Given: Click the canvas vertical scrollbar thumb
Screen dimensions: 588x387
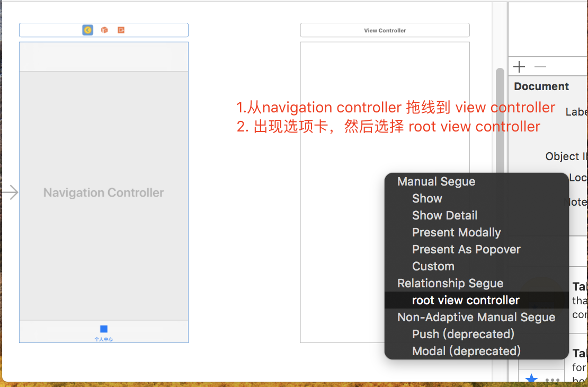Looking at the screenshot, I should (x=500, y=120).
